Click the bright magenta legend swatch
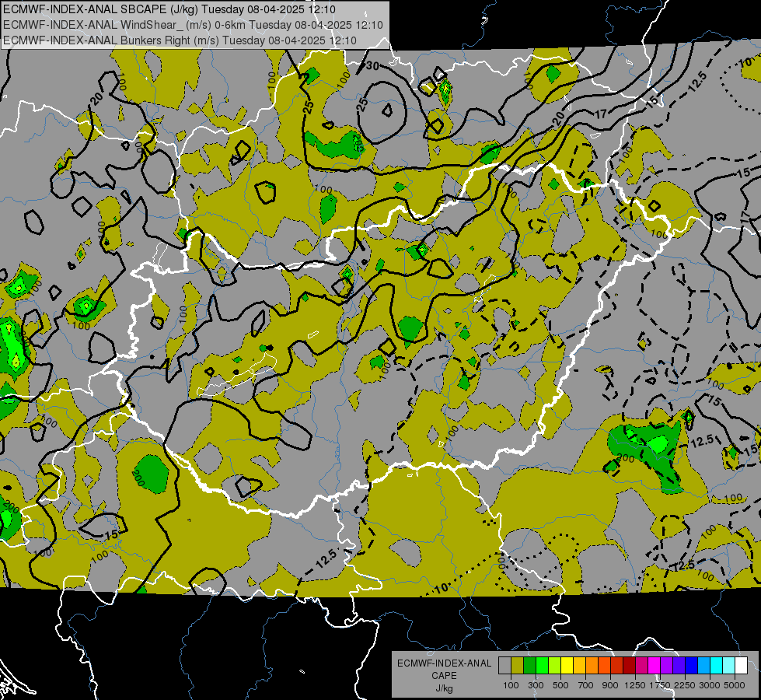Viewport: 761px width, 700px height. pyautogui.click(x=655, y=665)
